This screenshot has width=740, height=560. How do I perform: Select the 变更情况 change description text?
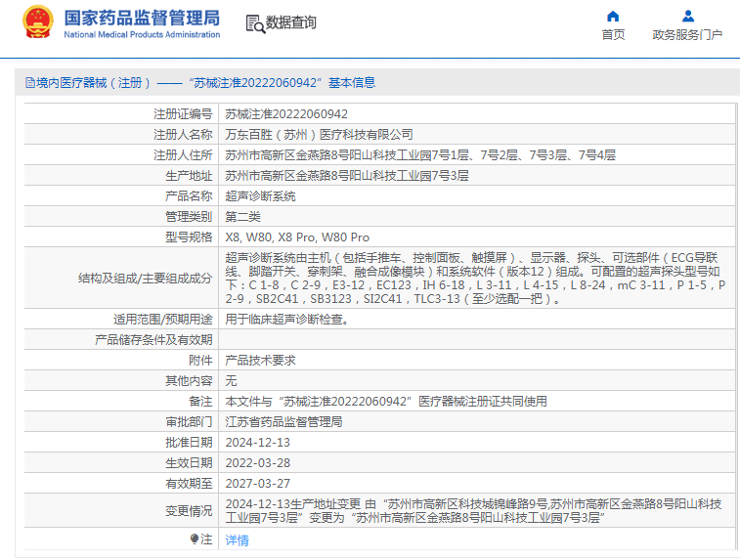tap(473, 511)
